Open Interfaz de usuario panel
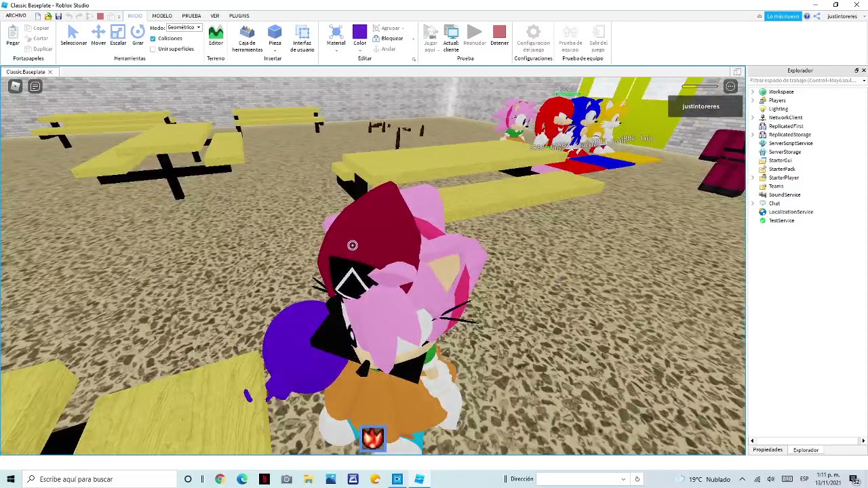 [x=302, y=37]
